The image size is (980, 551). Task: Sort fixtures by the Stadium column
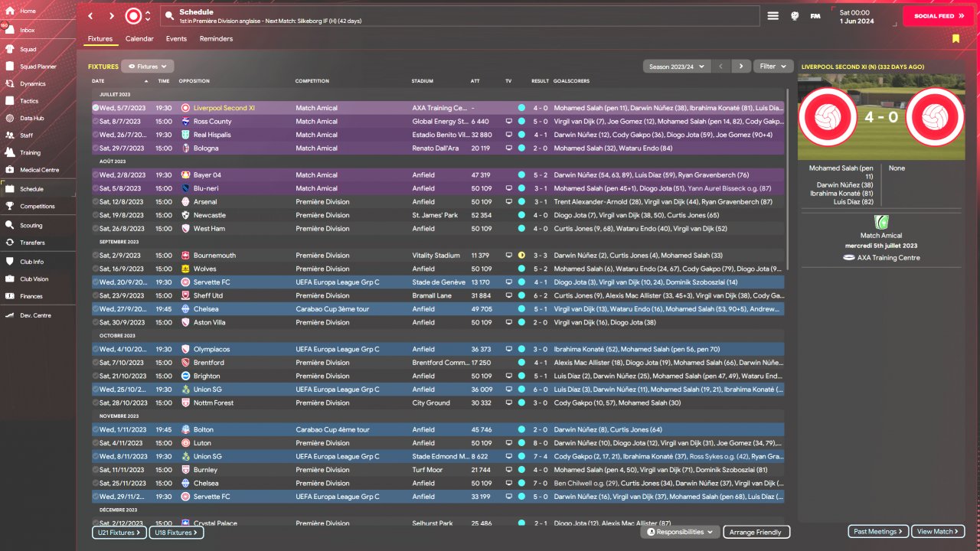[x=422, y=81]
